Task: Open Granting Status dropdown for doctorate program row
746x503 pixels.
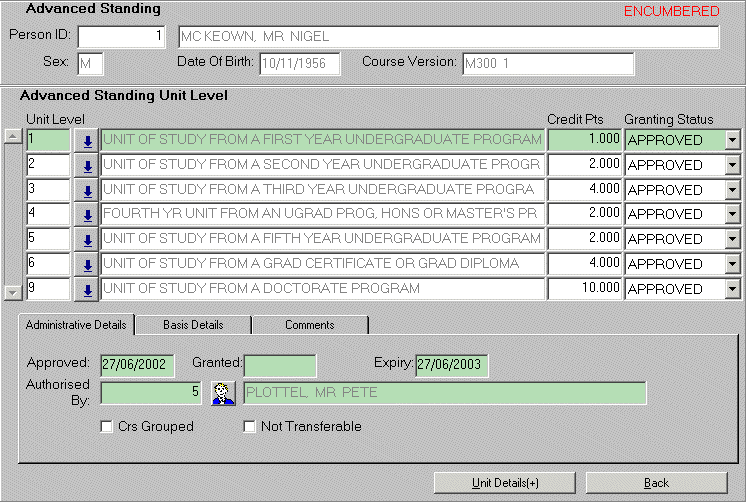Action: (733, 289)
